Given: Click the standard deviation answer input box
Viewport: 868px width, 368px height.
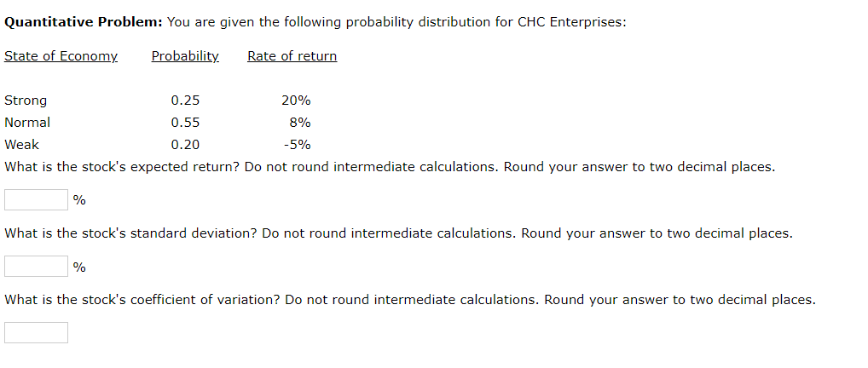Looking at the screenshot, I should [x=36, y=266].
